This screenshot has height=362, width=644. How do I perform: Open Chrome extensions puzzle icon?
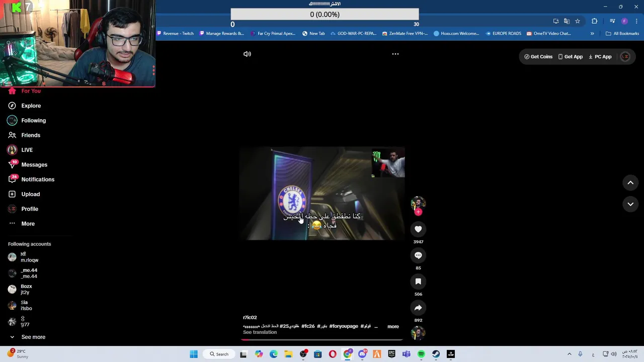pyautogui.click(x=595, y=21)
